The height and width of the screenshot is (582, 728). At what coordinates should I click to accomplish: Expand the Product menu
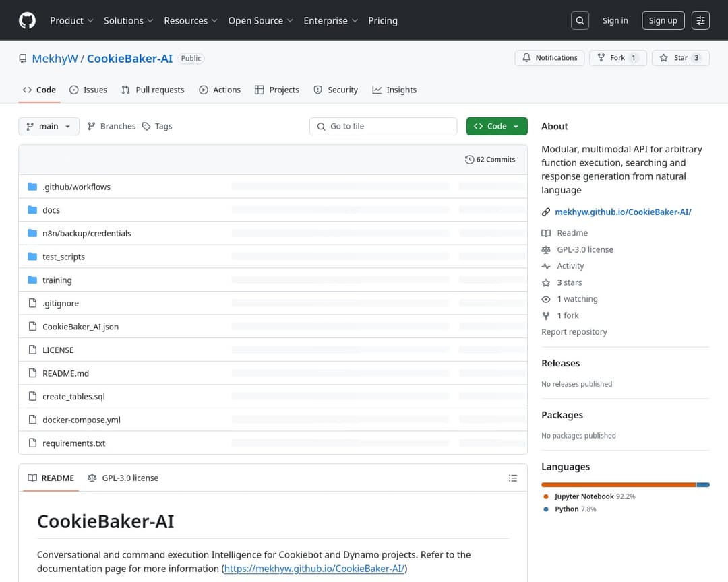[x=71, y=20]
